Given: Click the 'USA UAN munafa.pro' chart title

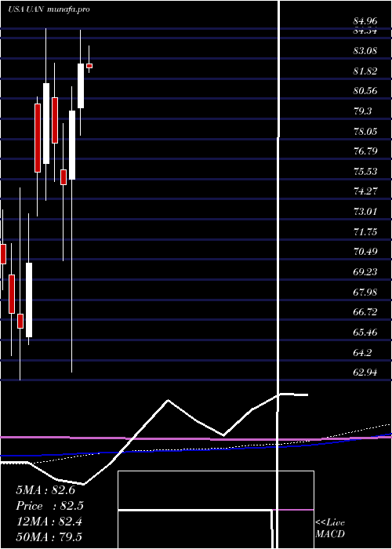Looking at the screenshot, I should click(x=49, y=9).
